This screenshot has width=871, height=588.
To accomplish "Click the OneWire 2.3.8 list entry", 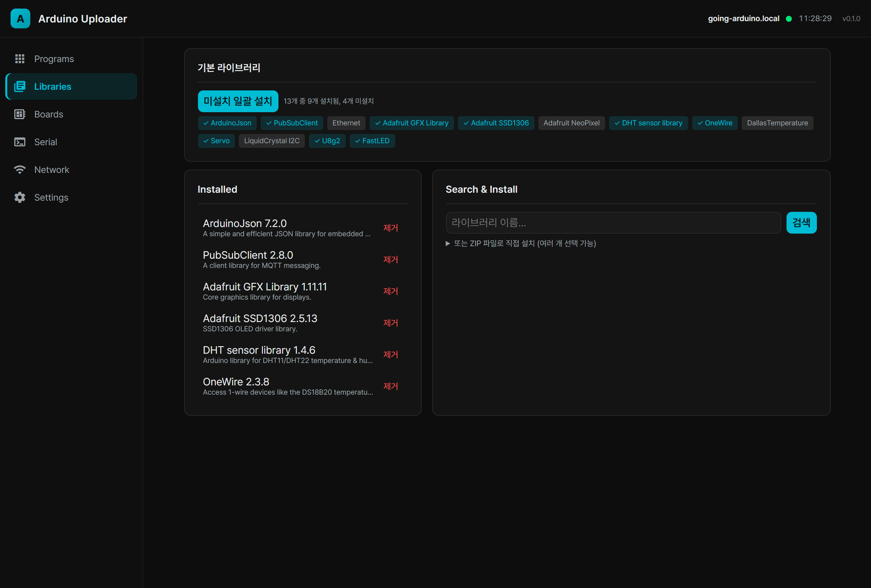I will [303, 386].
